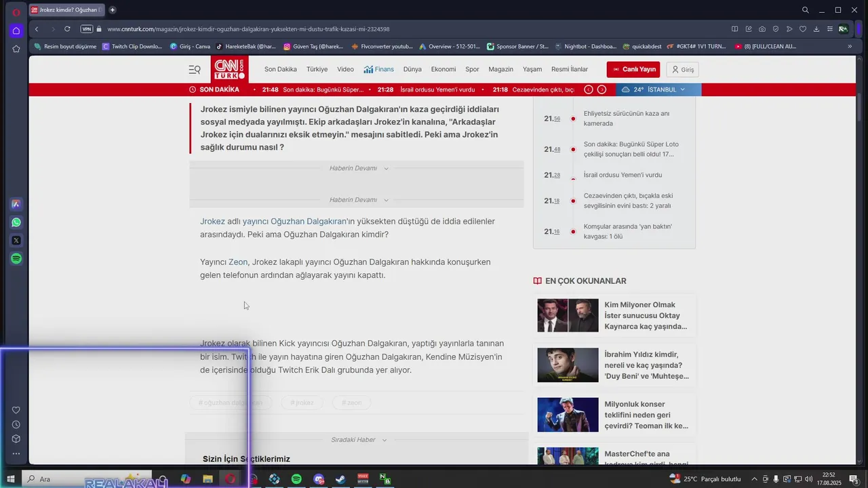Image resolution: width=868 pixels, height=488 pixels.
Task: Open Opera sidebar home icon
Action: tap(16, 30)
